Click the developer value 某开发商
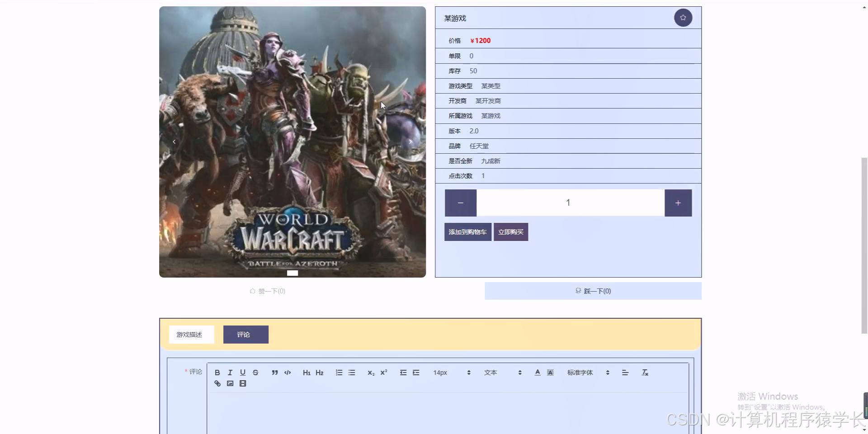 [488, 101]
